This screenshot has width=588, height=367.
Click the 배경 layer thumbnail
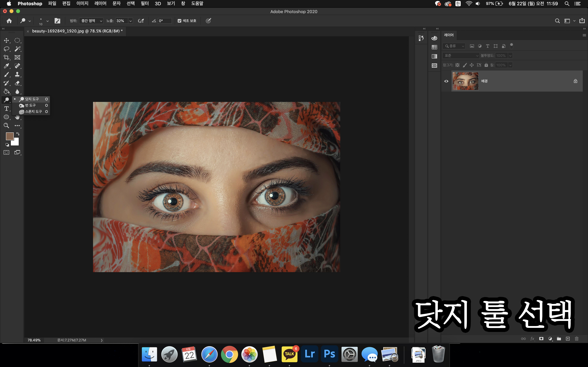[x=465, y=81]
